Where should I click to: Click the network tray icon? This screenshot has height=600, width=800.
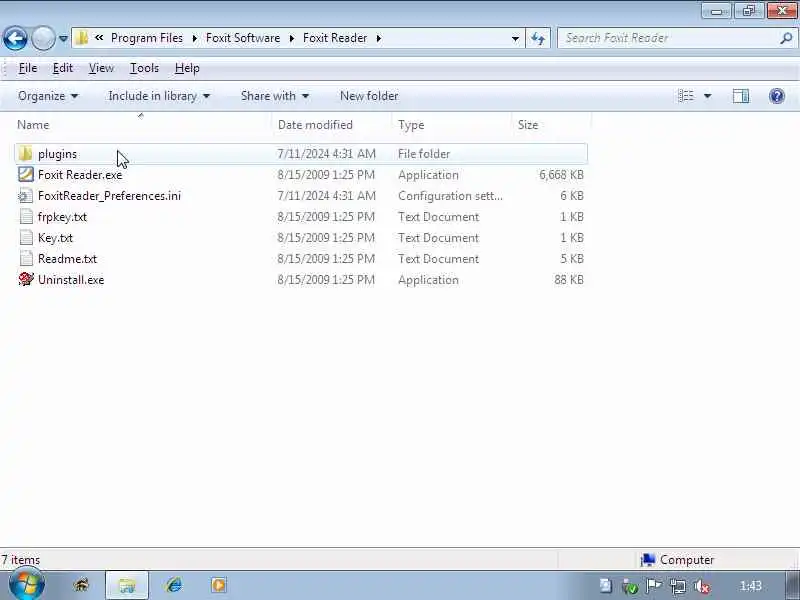click(x=678, y=587)
